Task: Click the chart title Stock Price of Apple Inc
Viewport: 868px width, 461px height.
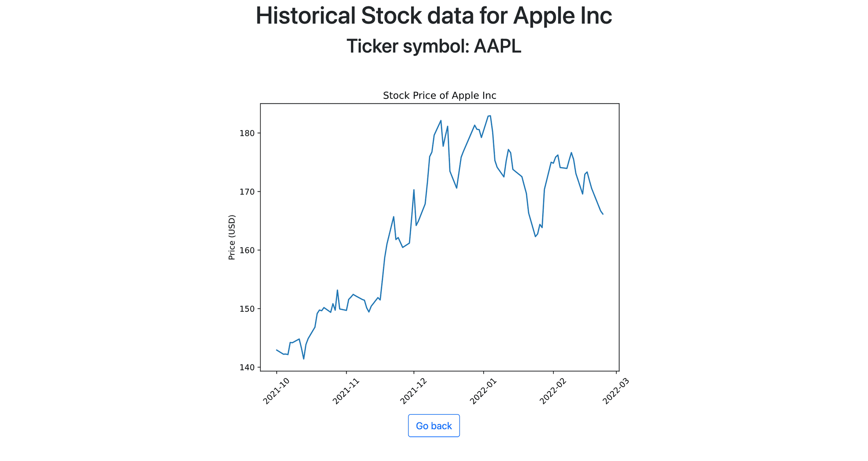Action: point(440,95)
